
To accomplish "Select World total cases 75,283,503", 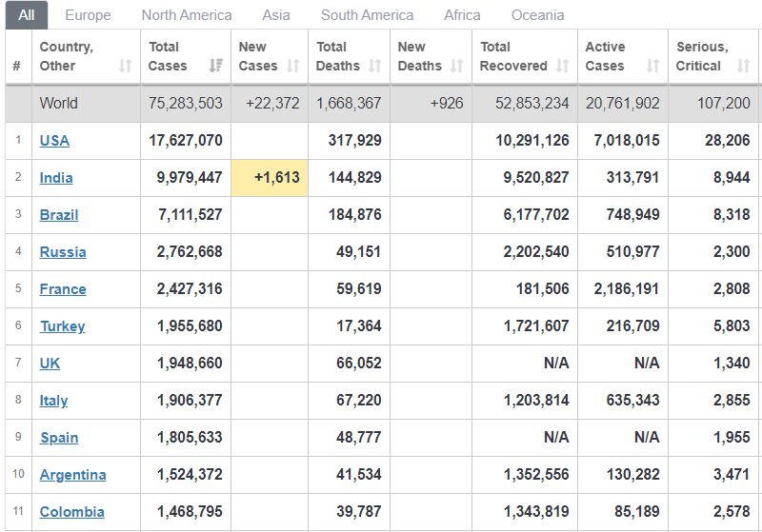I will [x=185, y=103].
